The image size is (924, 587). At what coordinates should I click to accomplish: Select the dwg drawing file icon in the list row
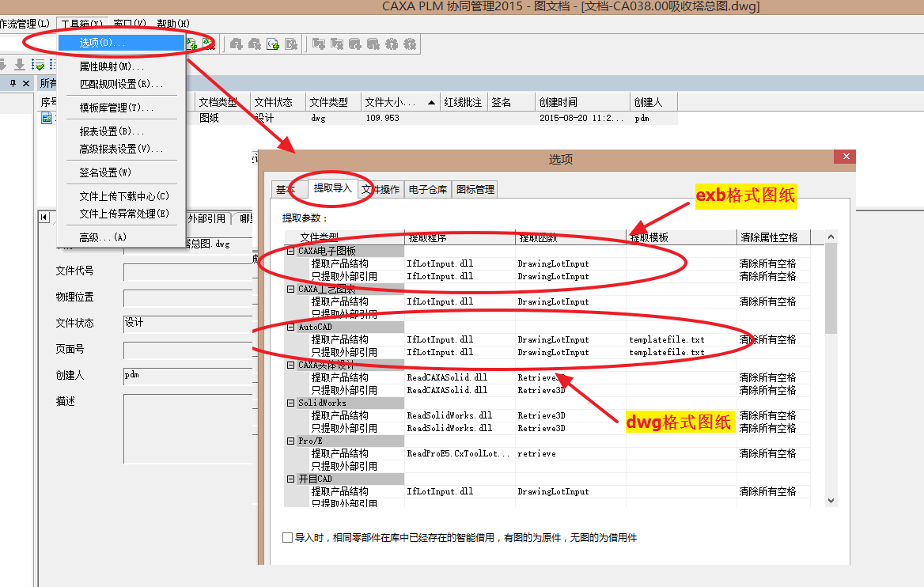point(47,119)
